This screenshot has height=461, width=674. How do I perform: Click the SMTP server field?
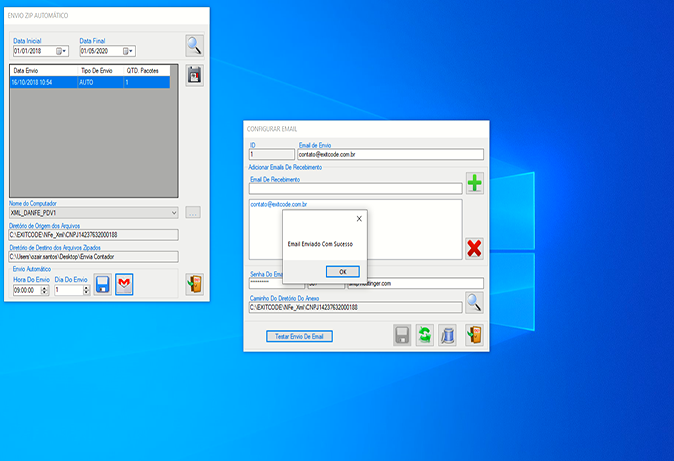pyautogui.click(x=416, y=283)
